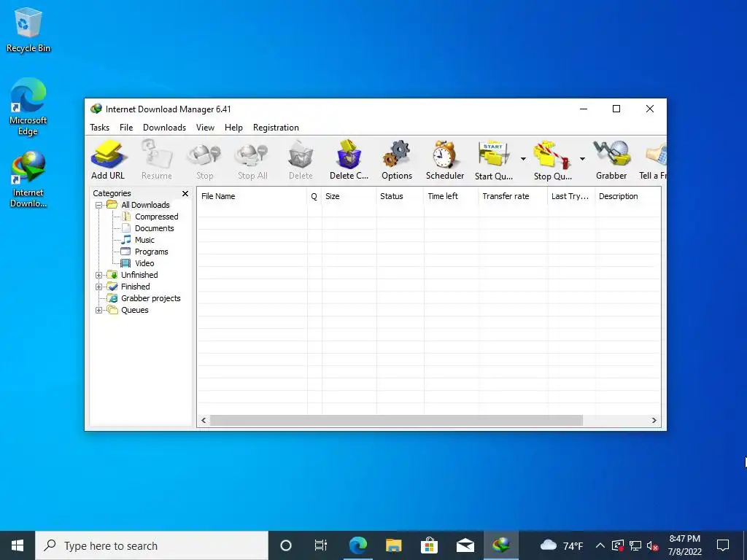Image resolution: width=747 pixels, height=560 pixels.
Task: Open Microsoft Store from the taskbar
Action: click(x=429, y=545)
